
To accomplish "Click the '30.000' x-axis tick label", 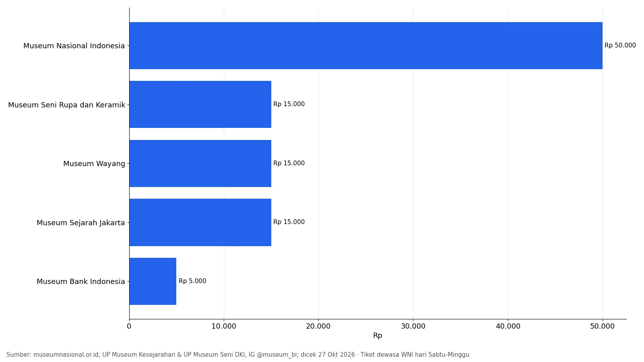I will [x=413, y=326].
